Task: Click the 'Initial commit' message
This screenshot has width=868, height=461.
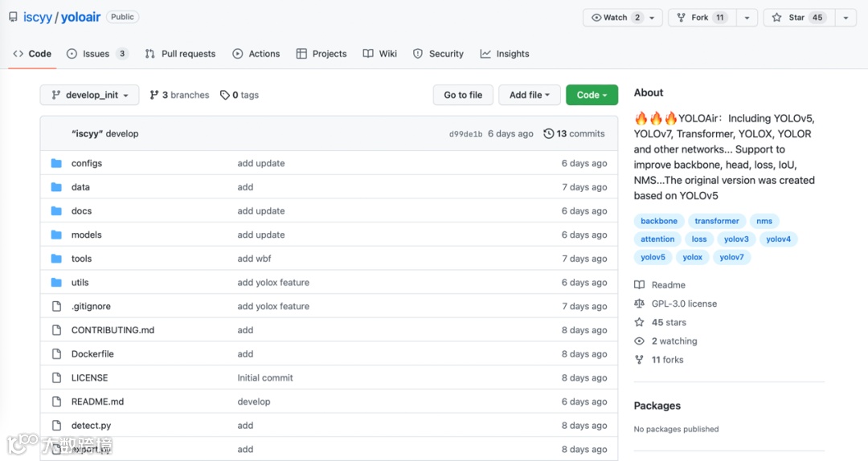Action: (265, 377)
